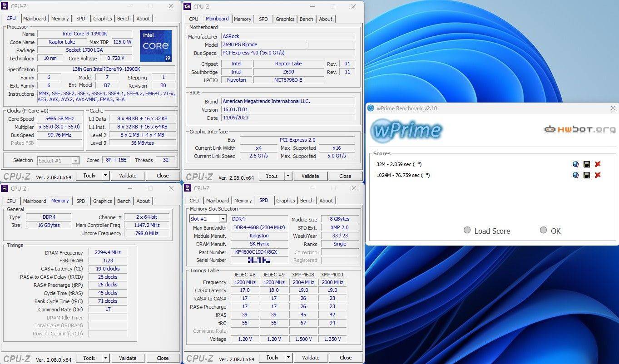The width and height of the screenshot is (619, 364).
Task: Click CPU-Z app icon in Memory window title bar
Action: pyautogui.click(x=5, y=188)
